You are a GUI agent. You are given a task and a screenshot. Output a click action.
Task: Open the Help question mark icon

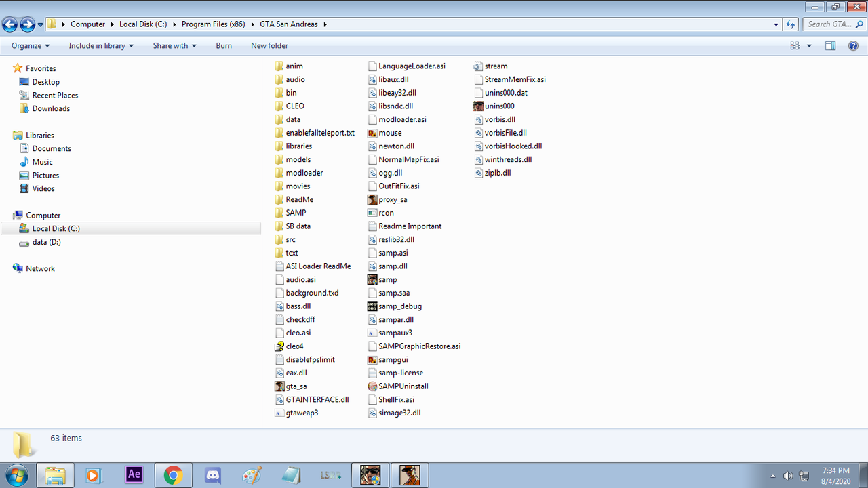(x=854, y=45)
